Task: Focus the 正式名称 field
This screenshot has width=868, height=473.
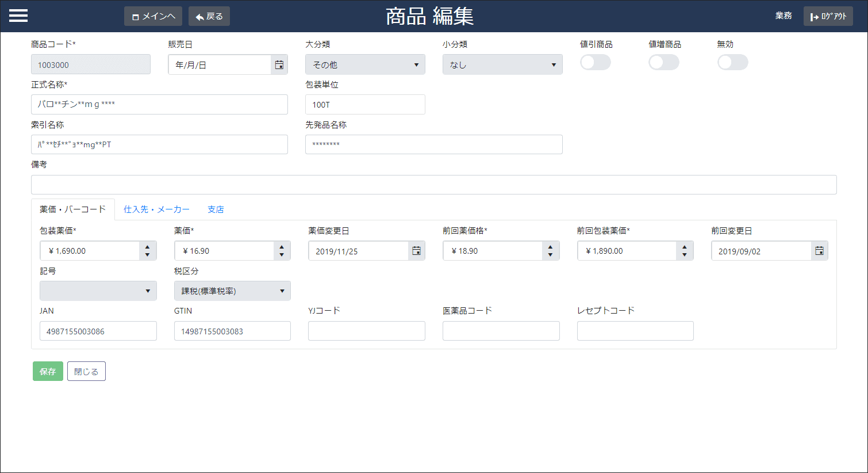Action: tap(159, 105)
